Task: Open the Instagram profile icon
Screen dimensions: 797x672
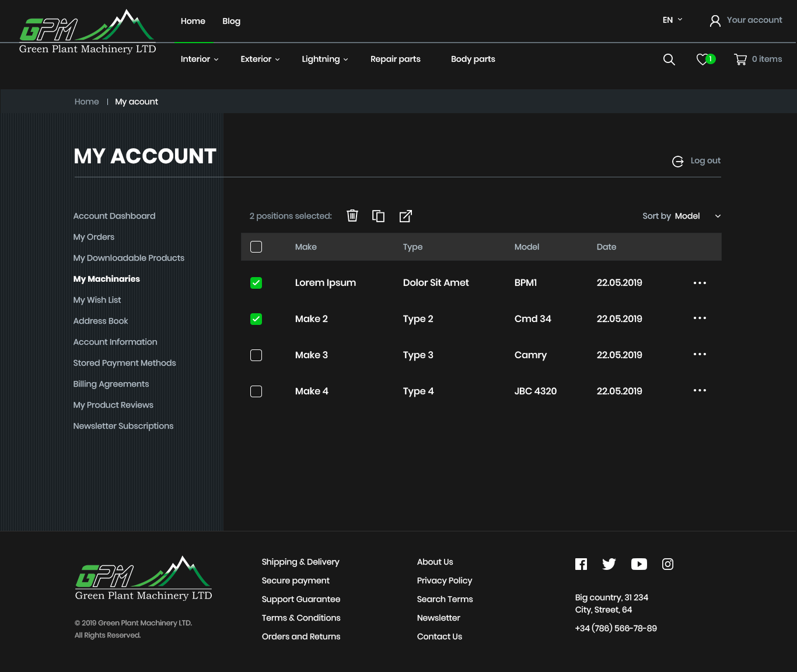Action: [x=668, y=564]
